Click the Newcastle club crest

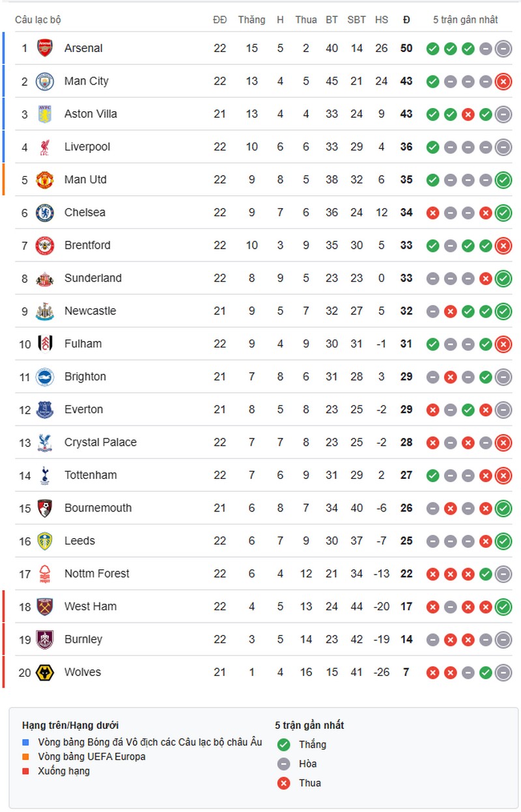45,311
